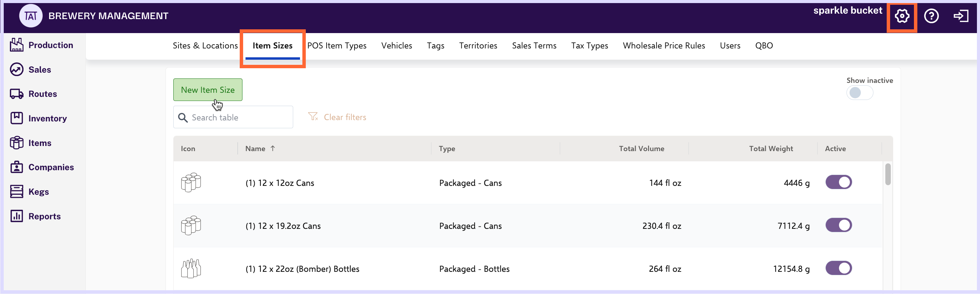Open the POS Item Types tab
The image size is (980, 294).
pyautogui.click(x=337, y=46)
